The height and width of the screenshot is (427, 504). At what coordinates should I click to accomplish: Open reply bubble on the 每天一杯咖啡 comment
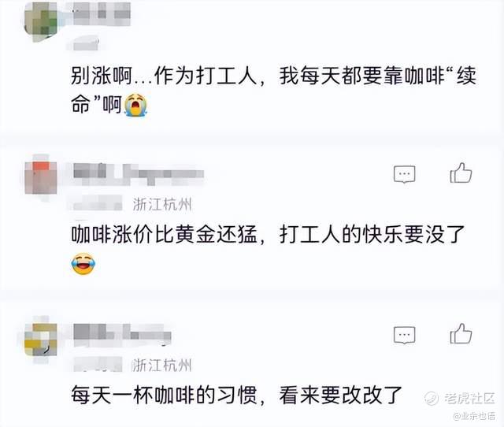tap(404, 335)
